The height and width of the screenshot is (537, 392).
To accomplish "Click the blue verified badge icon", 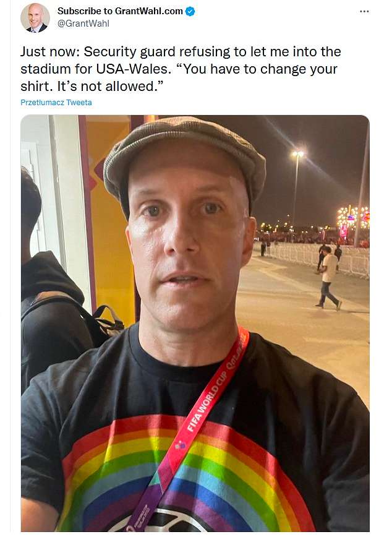I will pyautogui.click(x=190, y=11).
